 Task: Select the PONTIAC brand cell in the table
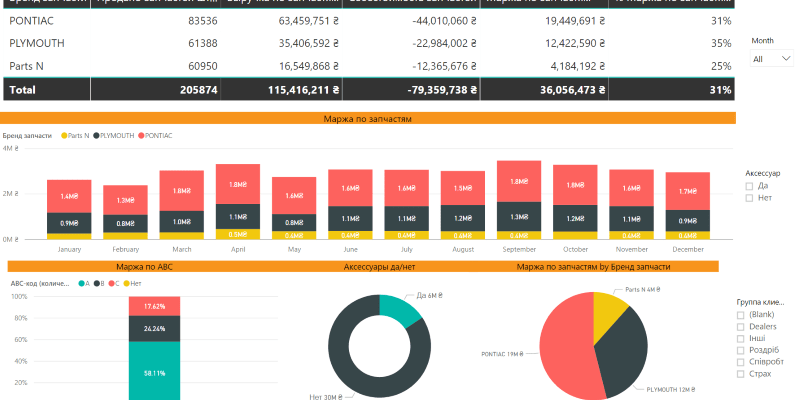31,21
